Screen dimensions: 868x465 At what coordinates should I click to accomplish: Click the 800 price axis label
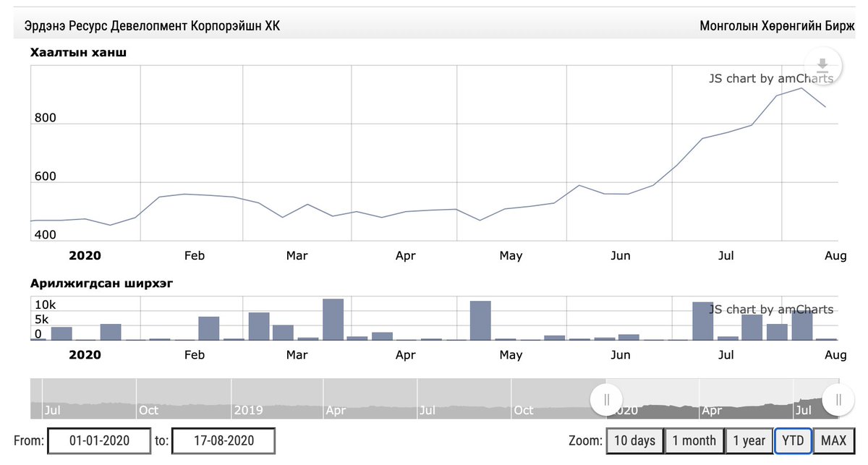44,119
